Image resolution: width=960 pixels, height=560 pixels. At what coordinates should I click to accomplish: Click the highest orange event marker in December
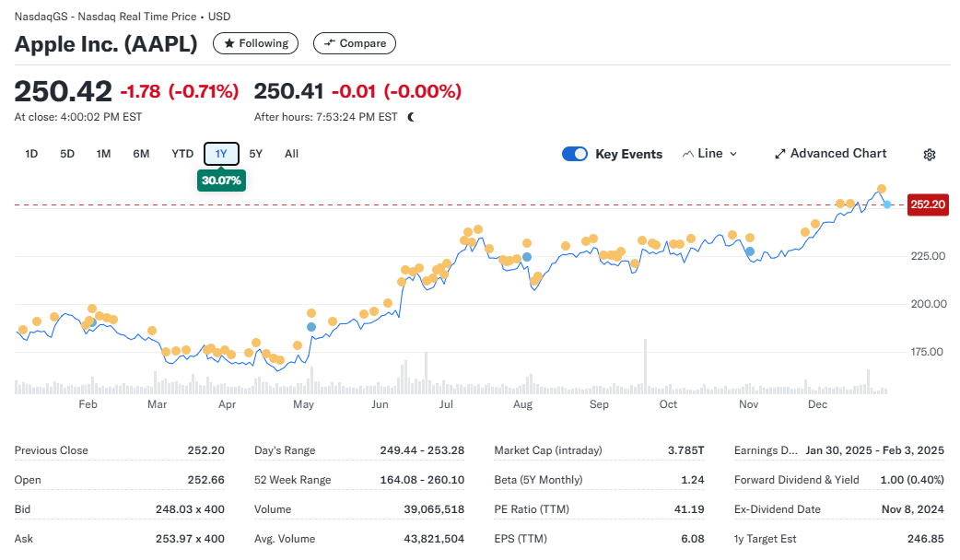coord(881,189)
